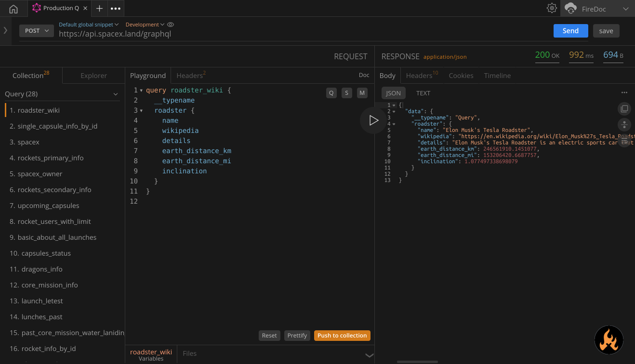Select TEXT response view

(x=423, y=93)
